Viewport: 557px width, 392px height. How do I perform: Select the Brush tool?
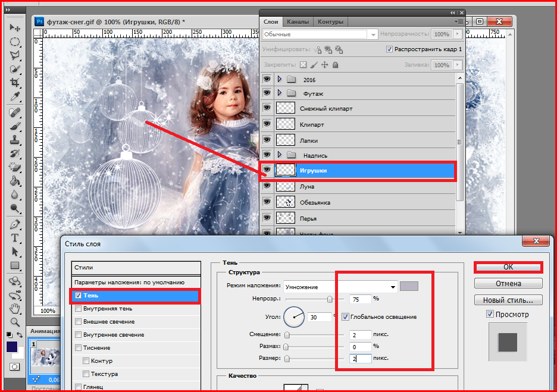(15, 126)
